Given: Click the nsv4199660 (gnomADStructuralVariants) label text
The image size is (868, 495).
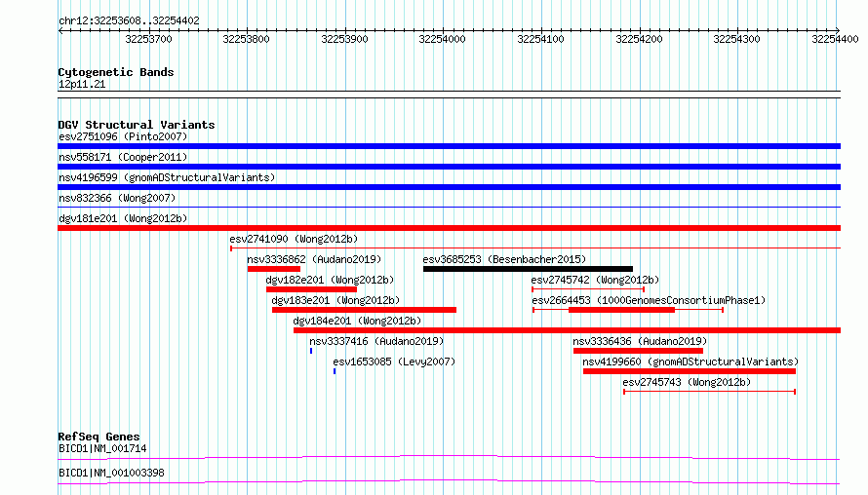Looking at the screenshot, I should coord(690,362).
